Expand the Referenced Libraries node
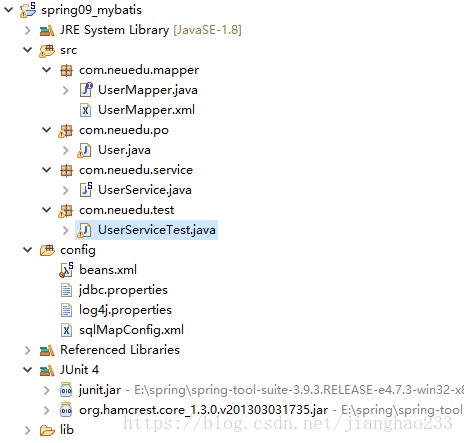Screen dimensions: 464x443 pos(28,350)
